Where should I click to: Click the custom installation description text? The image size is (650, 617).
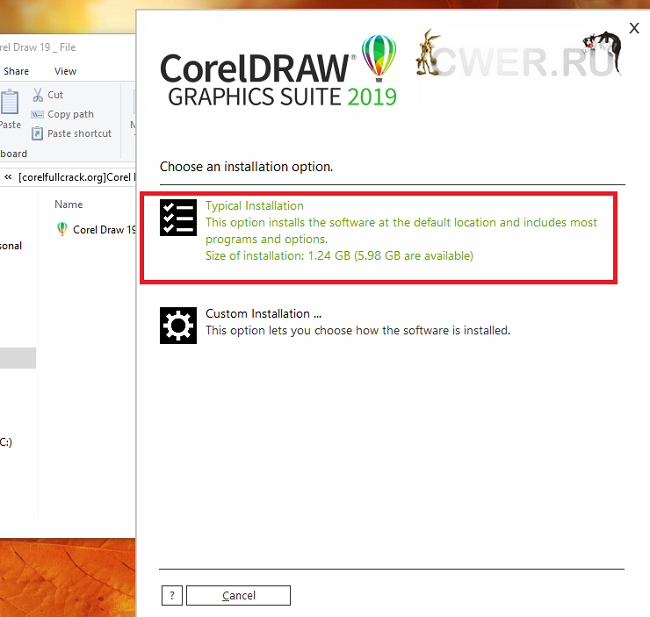point(358,330)
